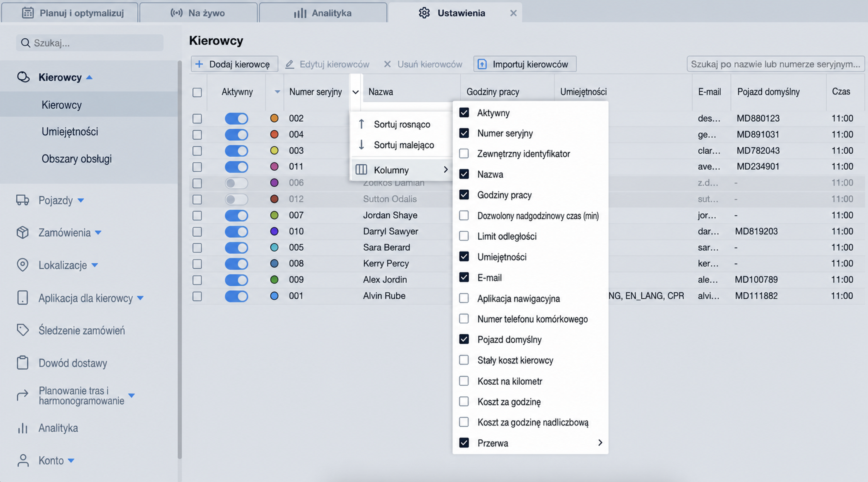Switch to the Na żywo tab

tap(198, 13)
